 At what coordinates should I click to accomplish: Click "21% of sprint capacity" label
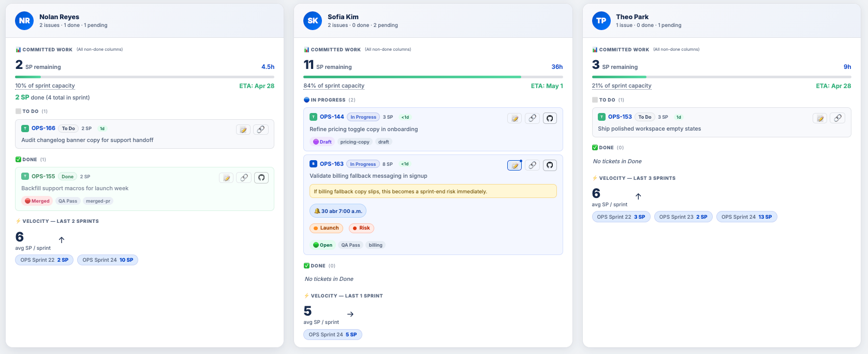tap(622, 86)
